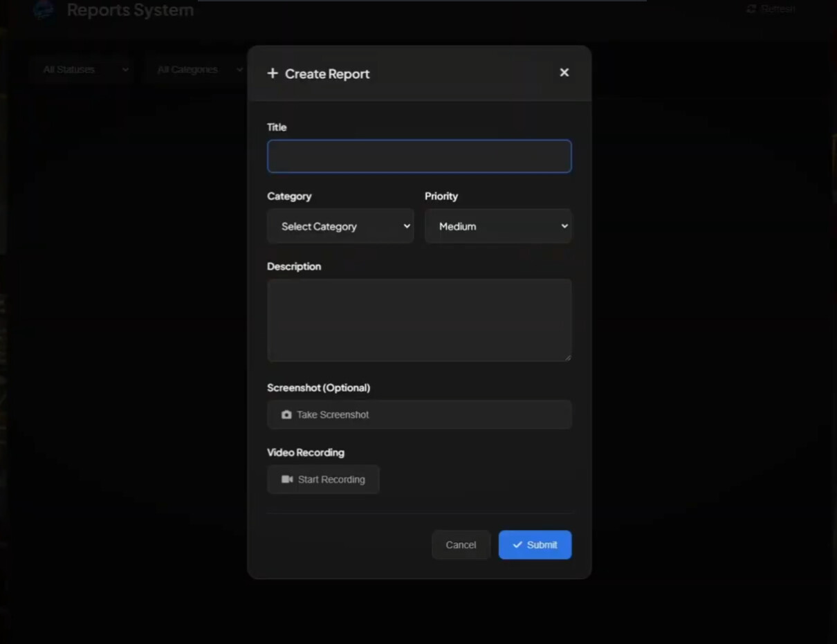
Task: Click the Reports System logo icon
Action: coord(44,10)
